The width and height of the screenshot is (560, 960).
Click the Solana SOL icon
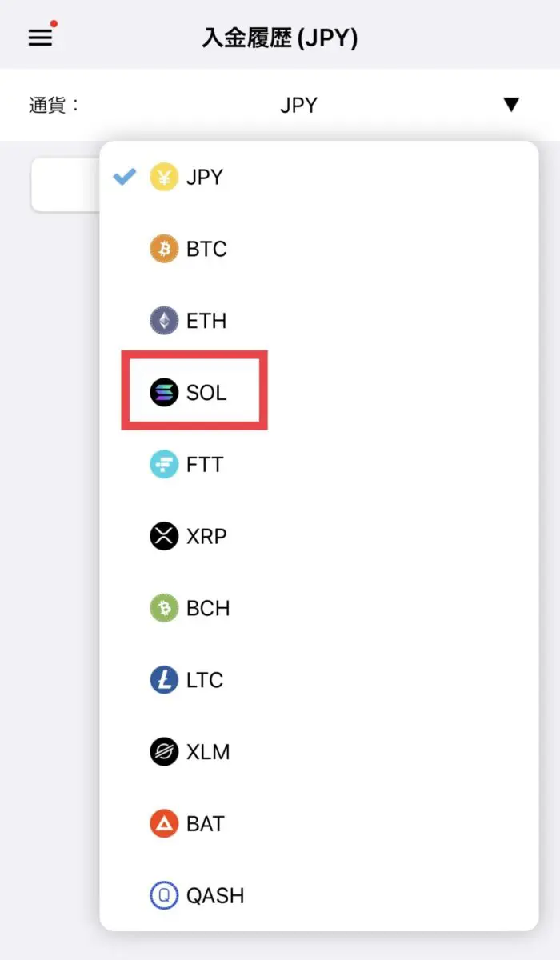coord(164,392)
